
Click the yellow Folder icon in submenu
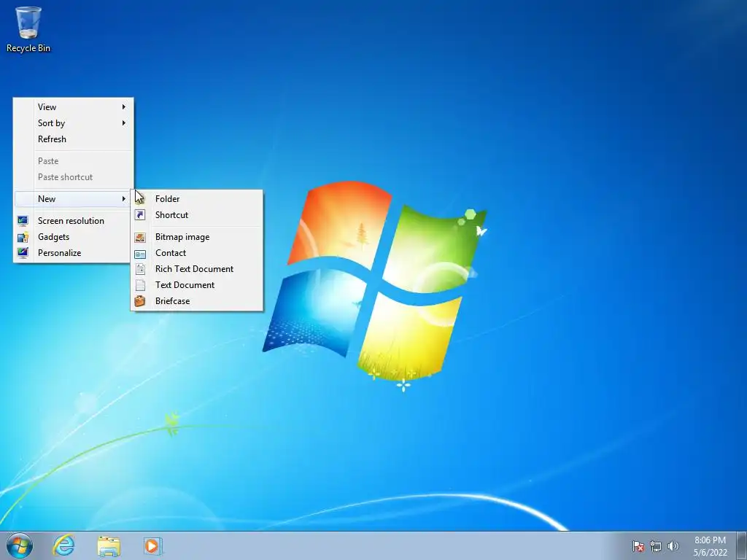click(x=140, y=198)
